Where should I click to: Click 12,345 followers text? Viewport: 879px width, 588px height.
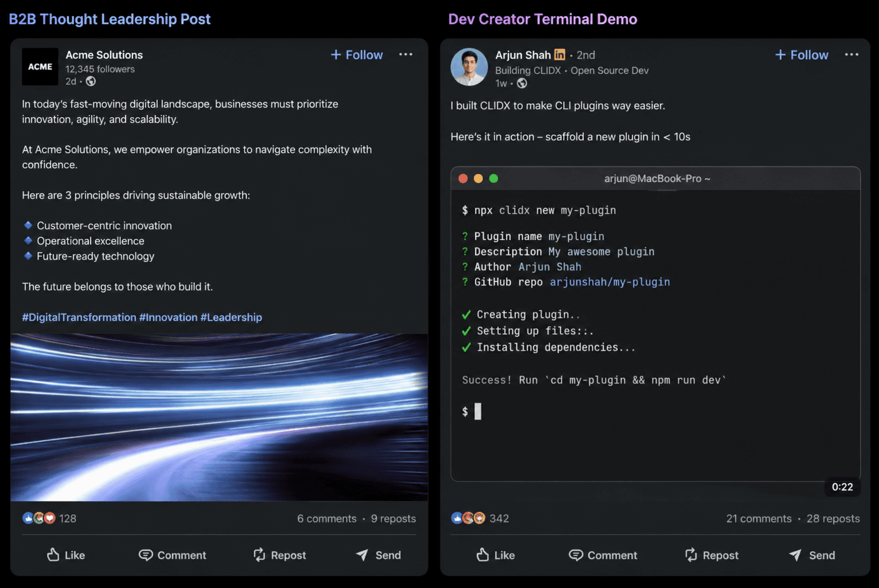[100, 69]
